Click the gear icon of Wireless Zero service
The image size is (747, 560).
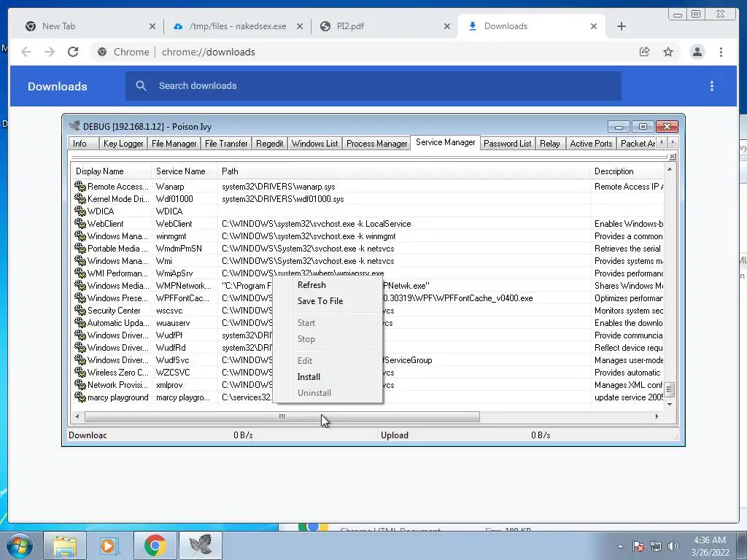[x=80, y=373]
